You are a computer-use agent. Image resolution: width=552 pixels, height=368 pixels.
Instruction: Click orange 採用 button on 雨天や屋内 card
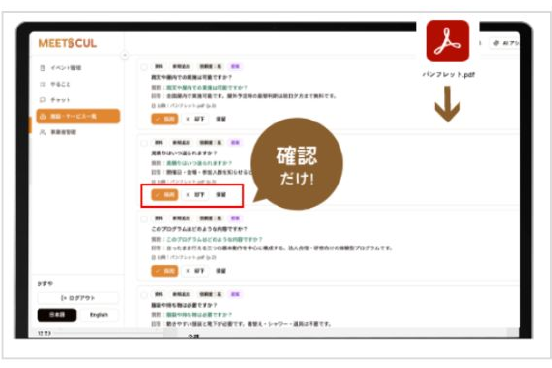(x=165, y=119)
